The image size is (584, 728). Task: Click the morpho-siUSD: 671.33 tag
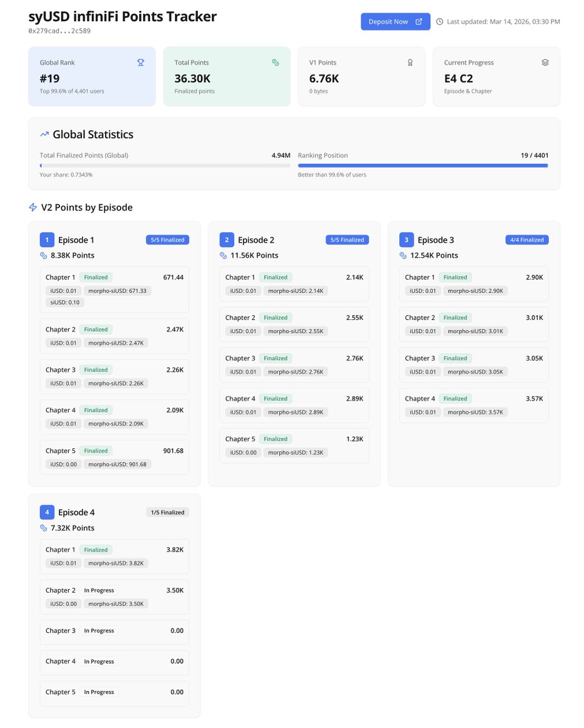pyautogui.click(x=118, y=291)
